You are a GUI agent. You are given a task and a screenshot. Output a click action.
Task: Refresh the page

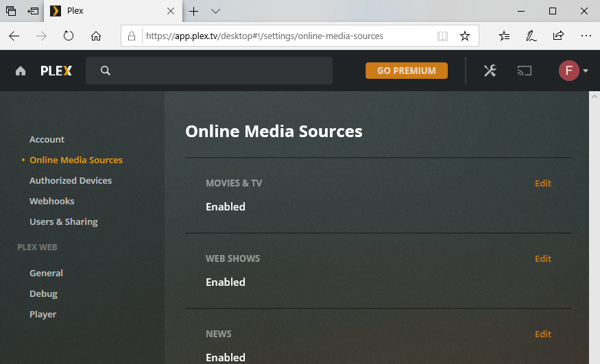(x=69, y=36)
